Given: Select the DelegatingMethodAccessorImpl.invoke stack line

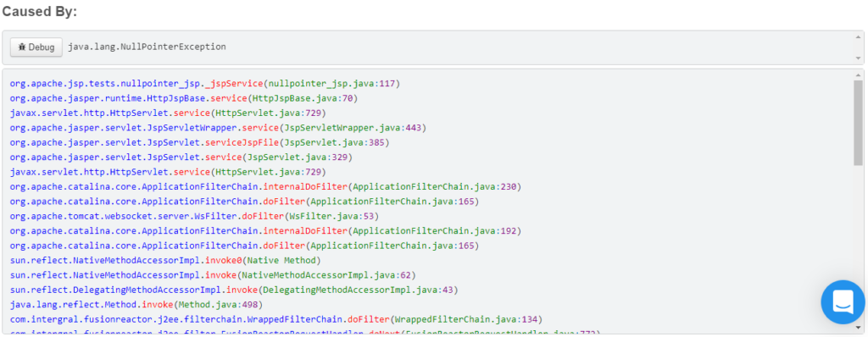Looking at the screenshot, I should (x=234, y=290).
